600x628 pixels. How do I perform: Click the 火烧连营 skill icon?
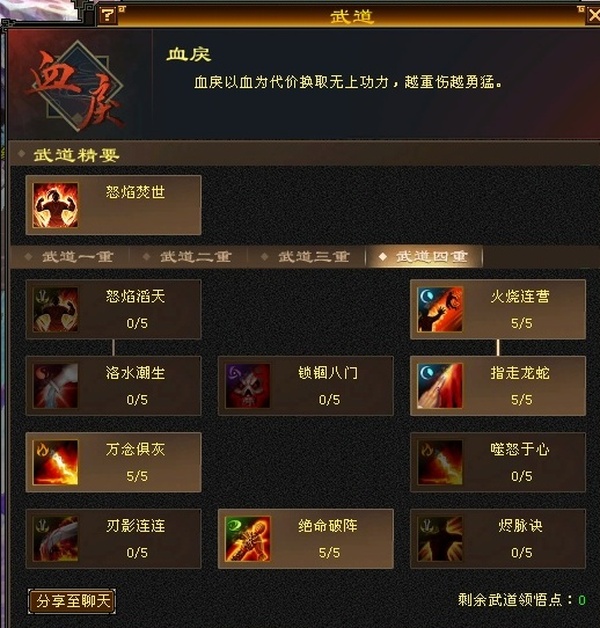[x=440, y=309]
